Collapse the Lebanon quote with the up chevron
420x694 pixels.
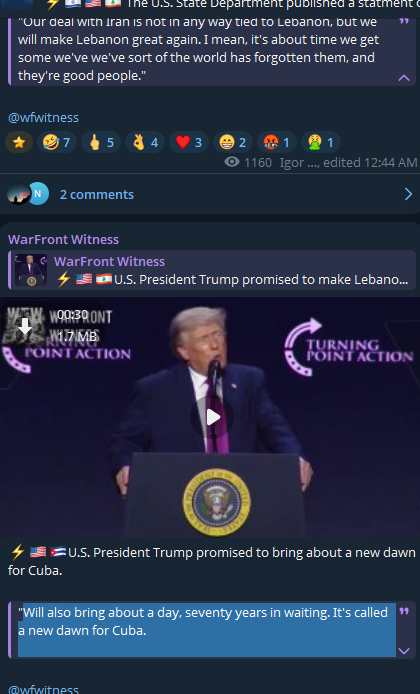click(404, 78)
